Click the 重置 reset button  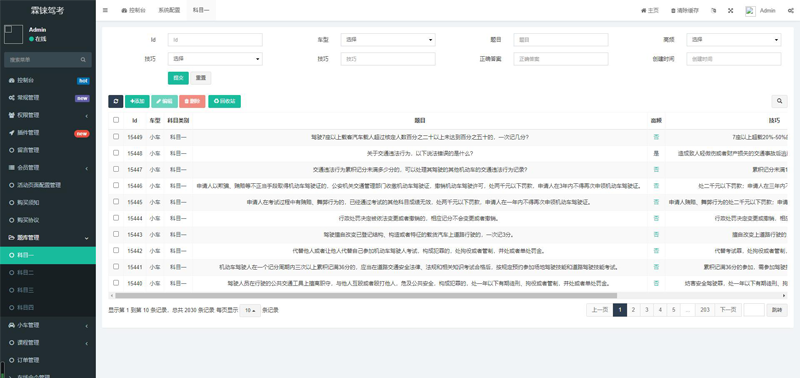(201, 78)
